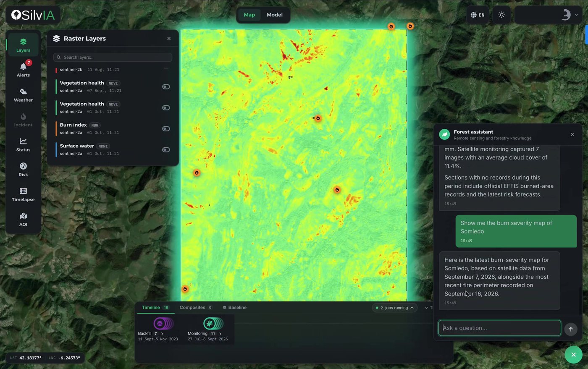Viewport: 588px width, 369px height.
Task: Switch to the Model view tab
Action: [x=275, y=15]
